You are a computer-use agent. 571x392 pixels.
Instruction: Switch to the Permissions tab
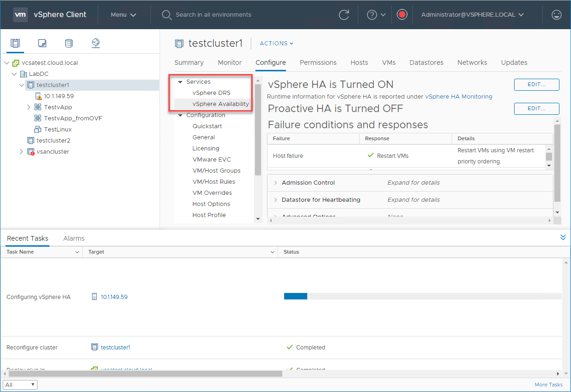[318, 62]
